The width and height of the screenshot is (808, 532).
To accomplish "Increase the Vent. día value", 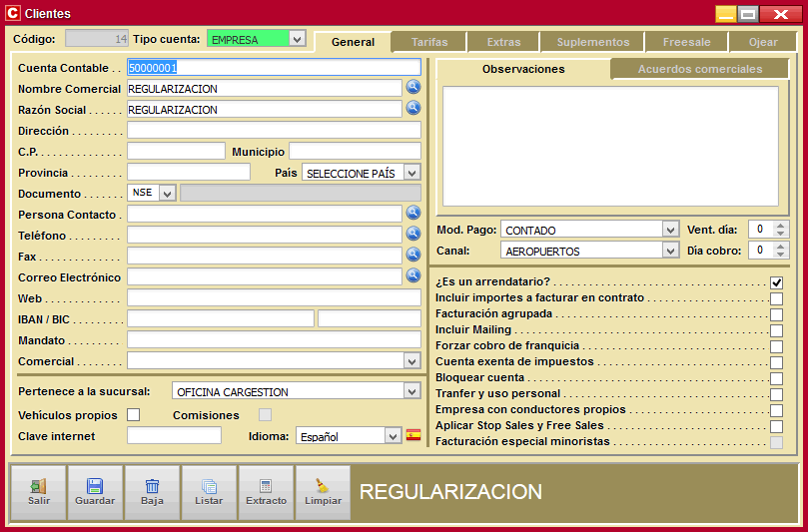I will pyautogui.click(x=781, y=226).
